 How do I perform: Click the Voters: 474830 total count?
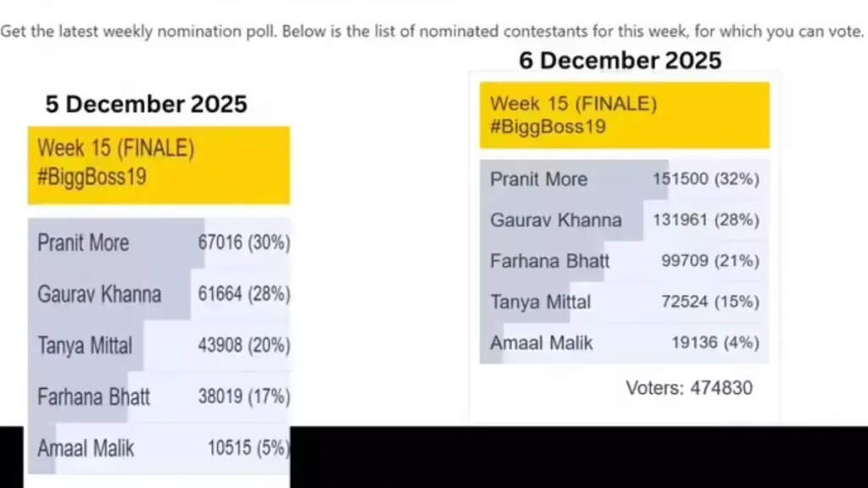click(x=688, y=388)
